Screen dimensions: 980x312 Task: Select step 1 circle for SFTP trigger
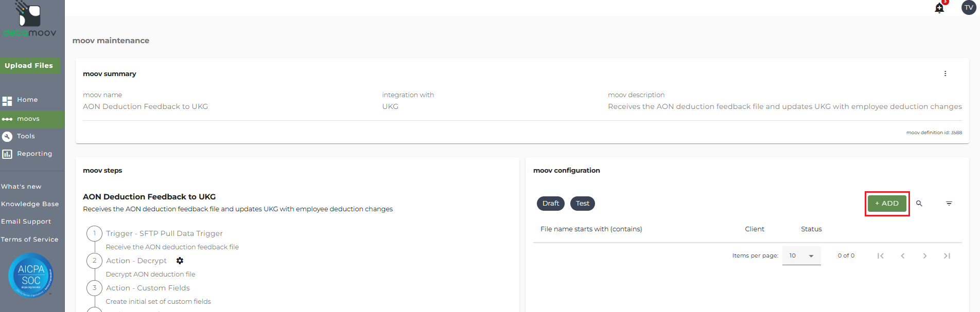tap(94, 233)
